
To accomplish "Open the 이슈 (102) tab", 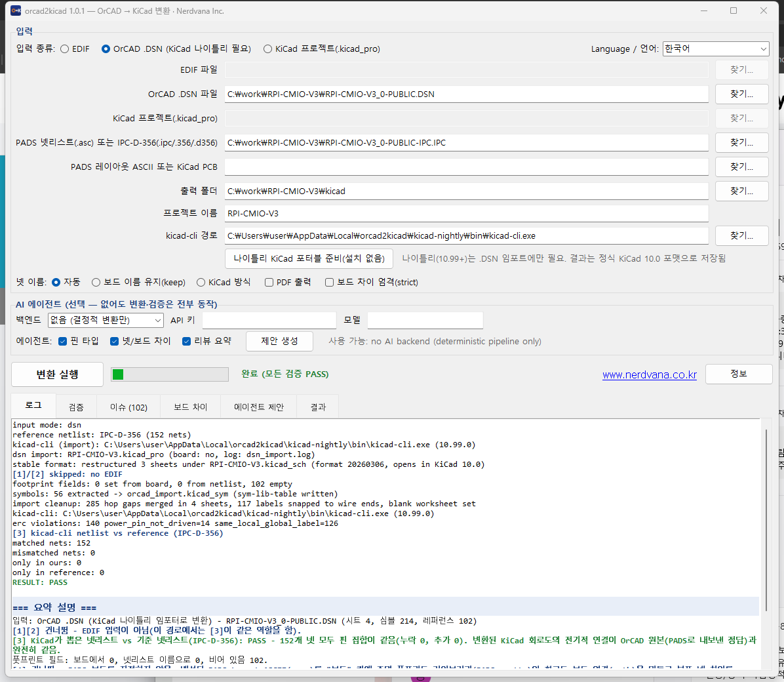I will click(128, 407).
